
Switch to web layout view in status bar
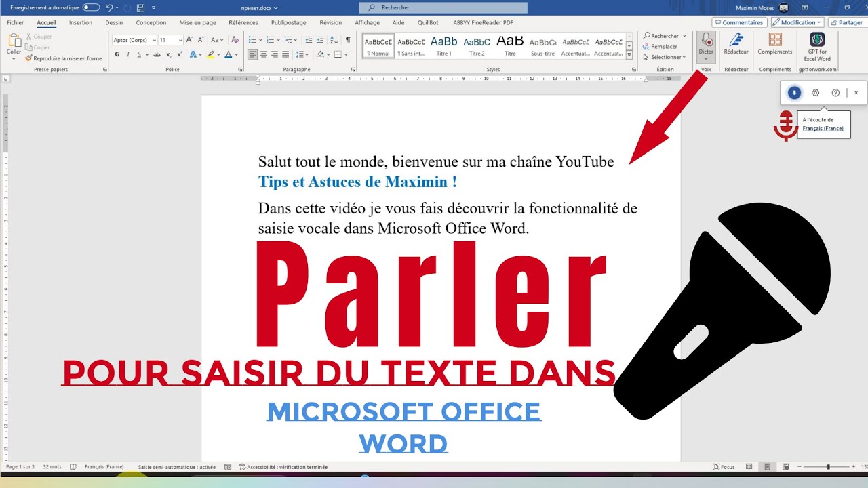tap(785, 467)
